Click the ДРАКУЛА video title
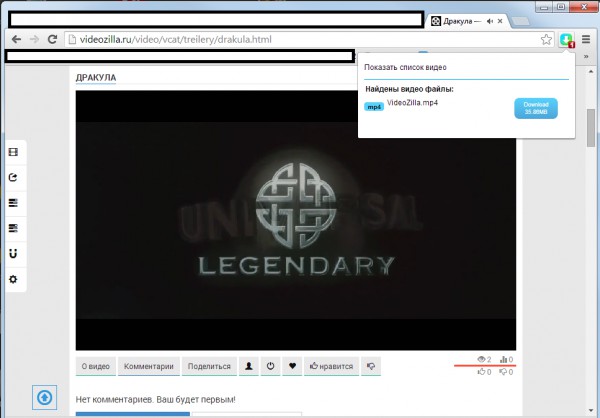This screenshot has height=418, width=600. click(96, 78)
